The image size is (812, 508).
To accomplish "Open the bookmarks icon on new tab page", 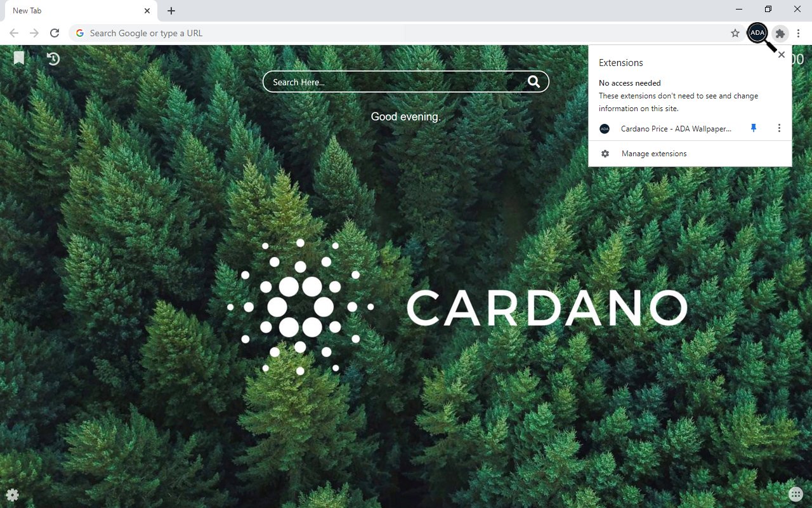I will point(19,58).
